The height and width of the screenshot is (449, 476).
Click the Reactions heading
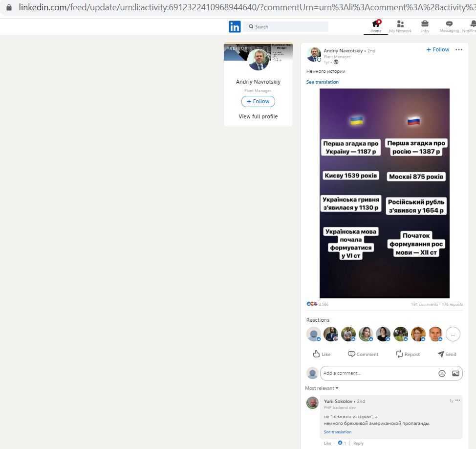click(318, 320)
